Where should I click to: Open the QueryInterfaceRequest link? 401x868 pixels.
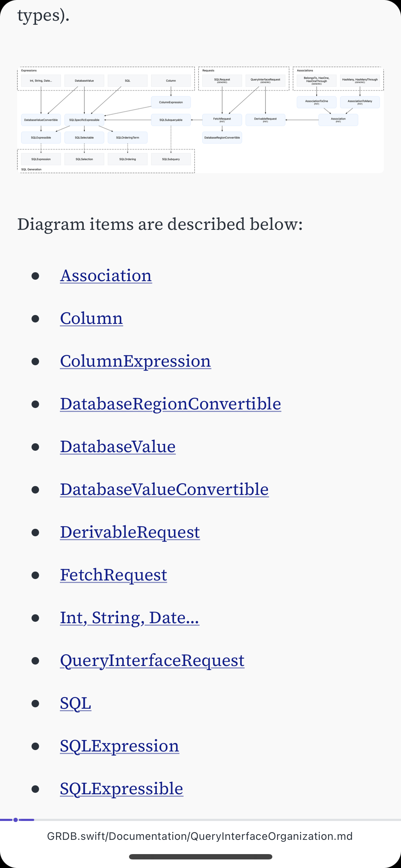pos(152,661)
